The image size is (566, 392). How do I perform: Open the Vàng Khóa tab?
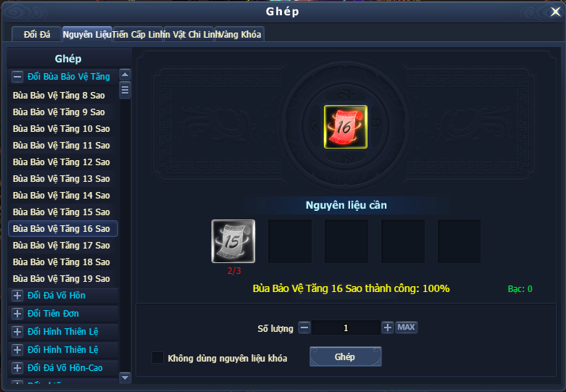[x=239, y=34]
